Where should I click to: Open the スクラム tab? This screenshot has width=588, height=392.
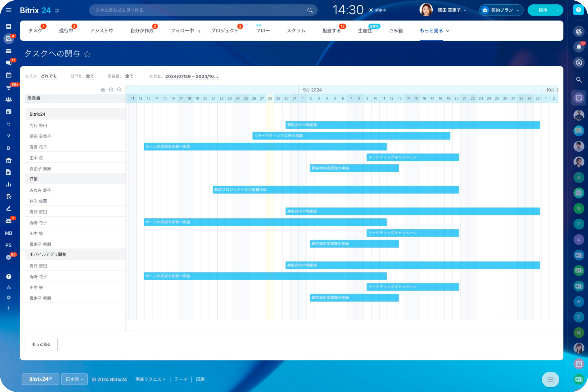(296, 30)
